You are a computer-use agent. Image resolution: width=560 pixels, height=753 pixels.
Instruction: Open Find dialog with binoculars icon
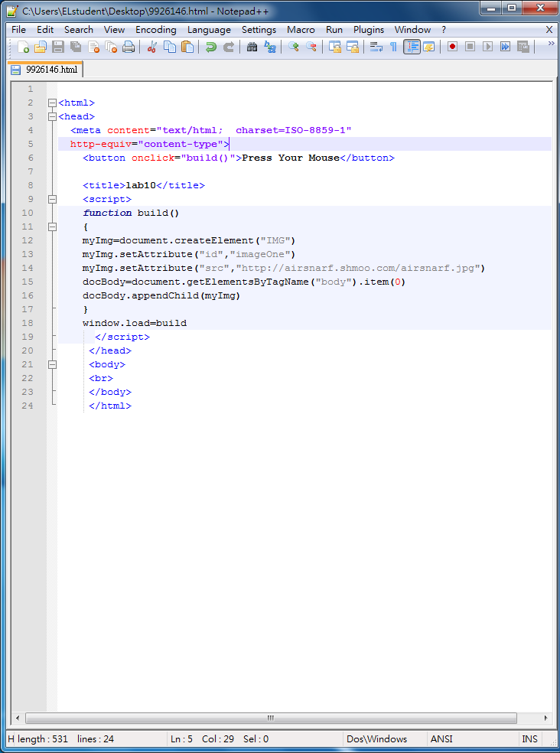coord(252,47)
